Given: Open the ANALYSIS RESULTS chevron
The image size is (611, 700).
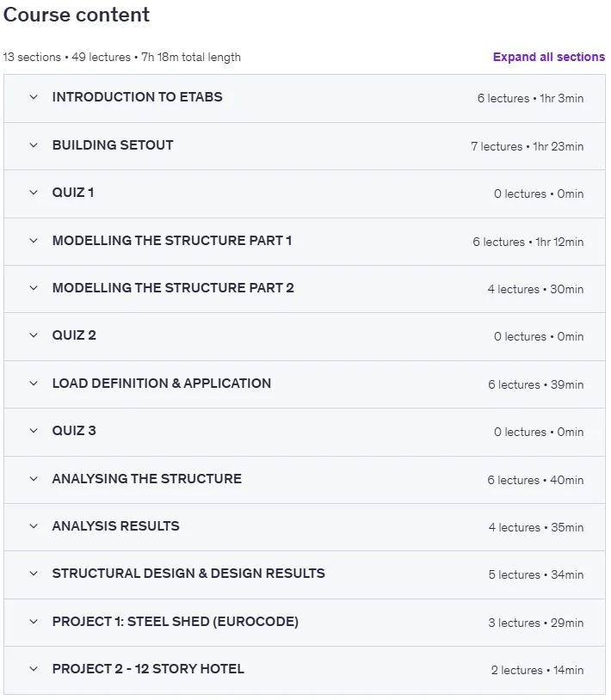Looking at the screenshot, I should (34, 526).
